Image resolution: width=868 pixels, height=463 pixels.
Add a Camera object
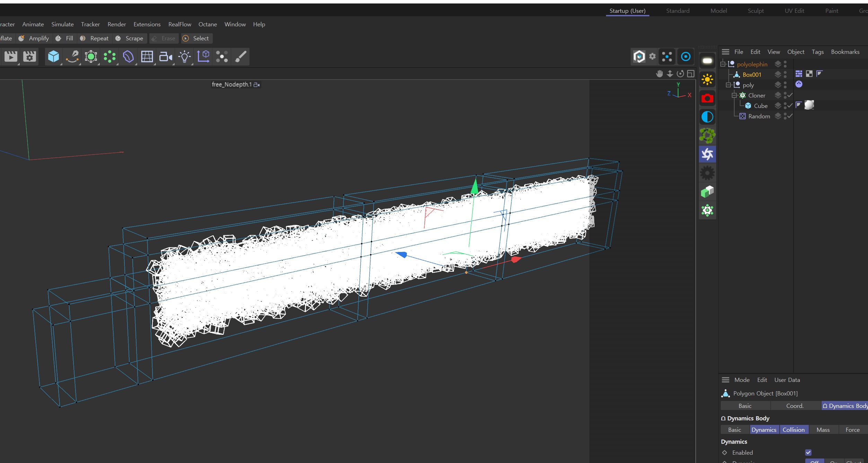pos(166,56)
